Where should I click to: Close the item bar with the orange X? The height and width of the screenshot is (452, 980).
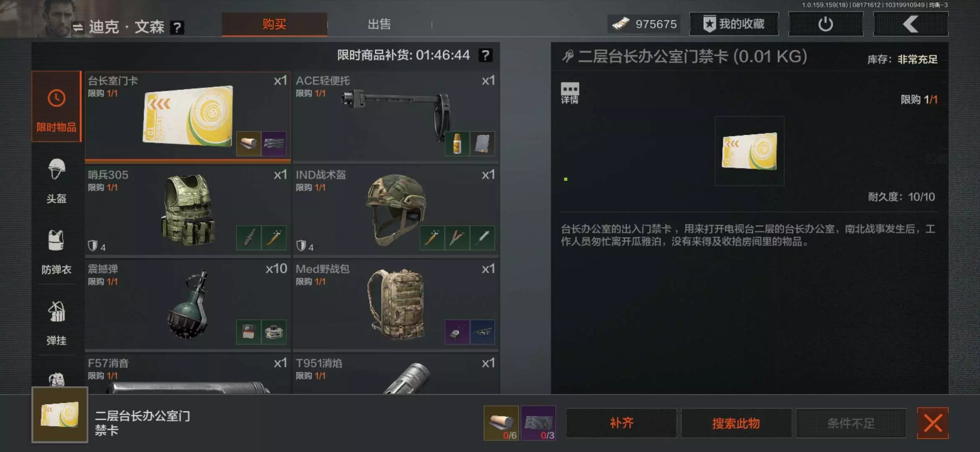pyautogui.click(x=933, y=423)
